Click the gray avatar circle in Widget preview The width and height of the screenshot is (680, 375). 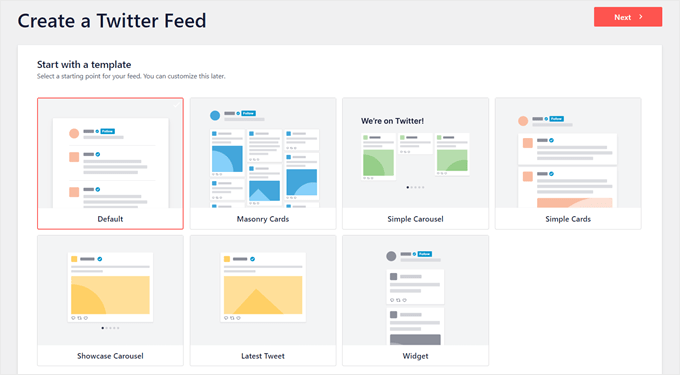[x=391, y=256]
